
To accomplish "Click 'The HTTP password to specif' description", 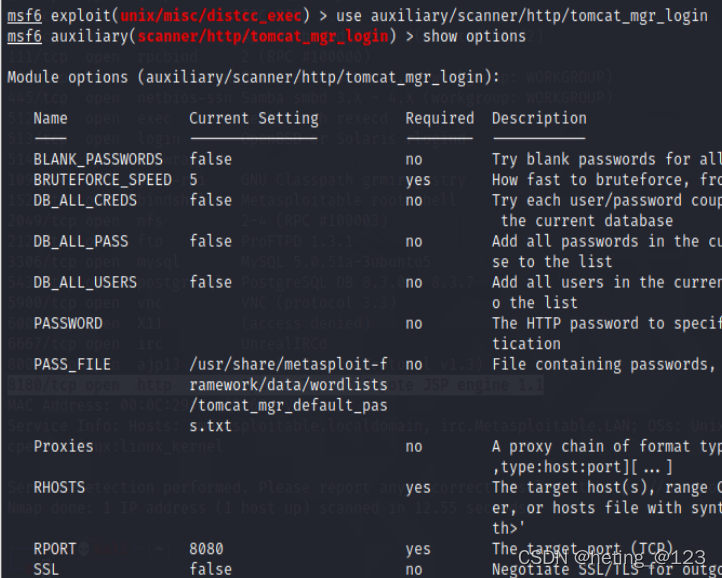I will 607,323.
